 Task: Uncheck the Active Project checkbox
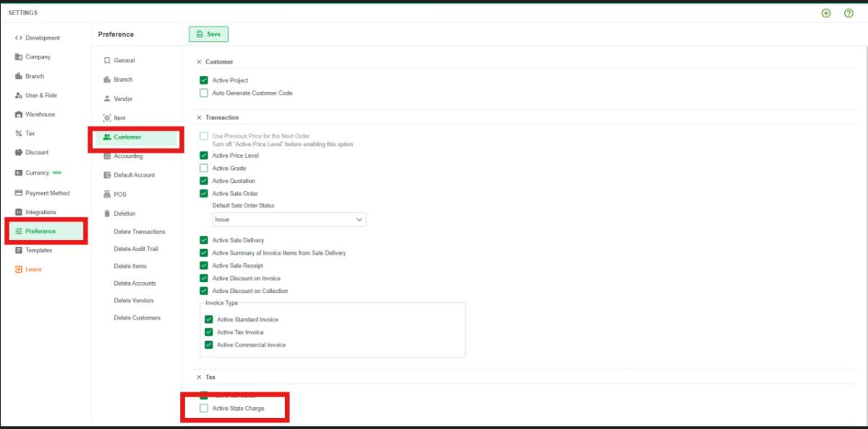click(x=204, y=80)
